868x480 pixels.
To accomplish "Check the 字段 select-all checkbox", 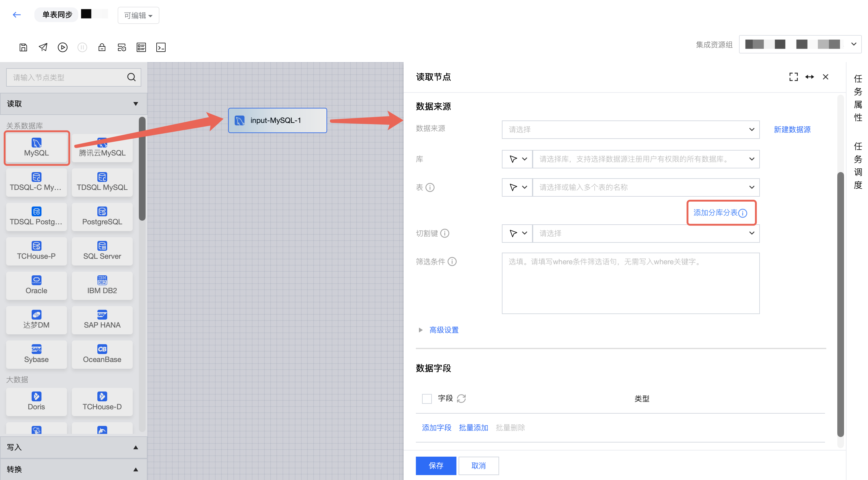I will pyautogui.click(x=427, y=399).
